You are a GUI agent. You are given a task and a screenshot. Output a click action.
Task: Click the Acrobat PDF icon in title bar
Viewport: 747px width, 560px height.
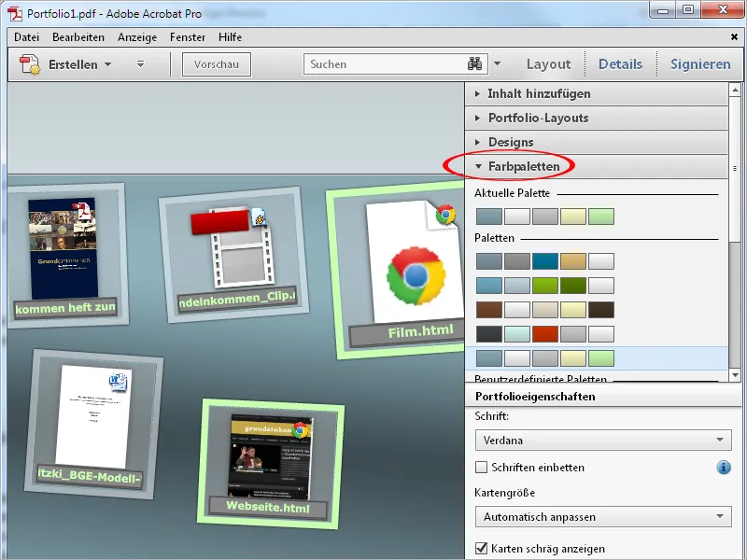click(15, 13)
